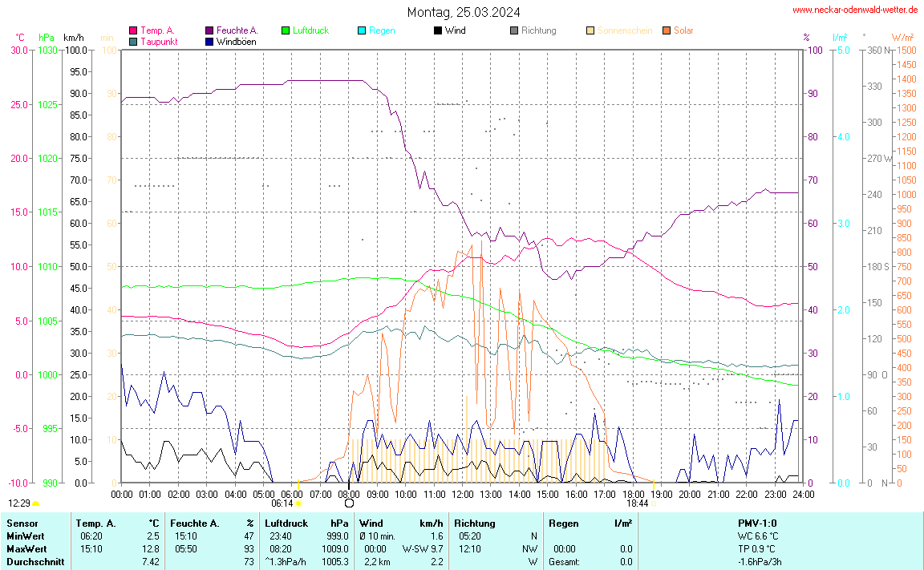Click the Taupunkt teal legend swatch
The height and width of the screenshot is (570, 924).
[133, 41]
